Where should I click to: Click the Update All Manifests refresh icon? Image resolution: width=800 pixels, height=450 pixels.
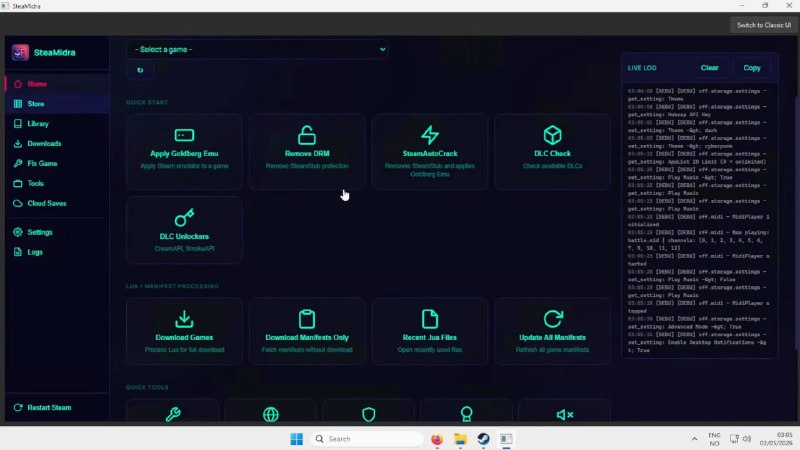click(x=553, y=319)
